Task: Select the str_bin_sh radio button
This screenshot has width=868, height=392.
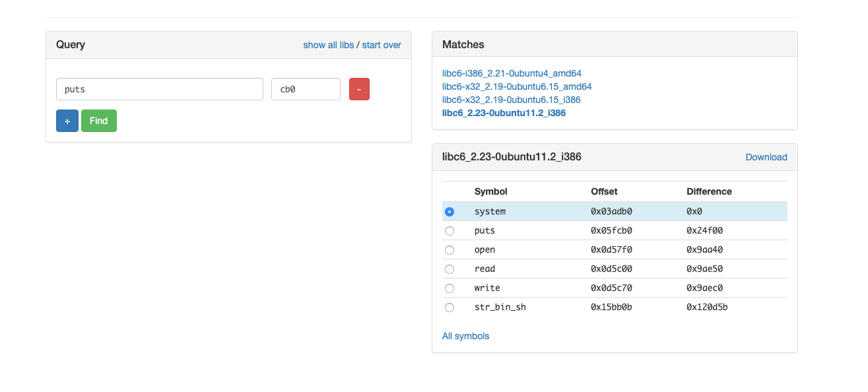Action: pyautogui.click(x=450, y=308)
